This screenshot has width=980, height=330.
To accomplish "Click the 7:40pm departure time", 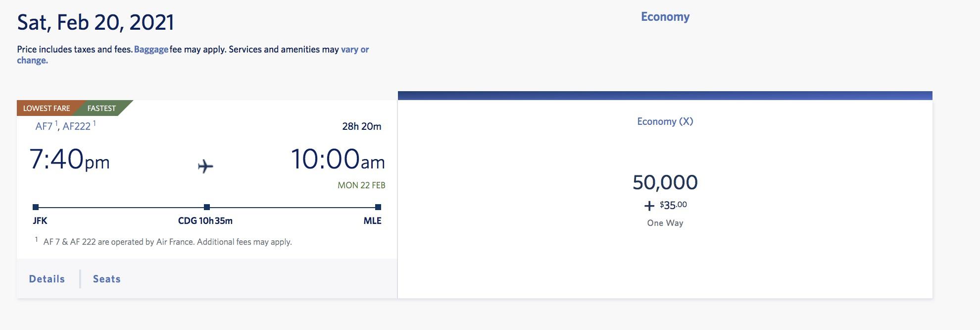I will tap(70, 159).
